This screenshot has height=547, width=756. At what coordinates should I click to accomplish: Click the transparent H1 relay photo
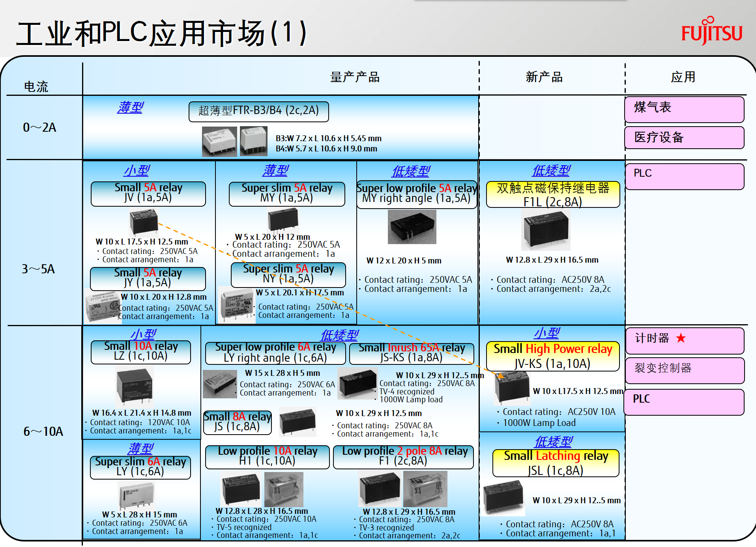pos(284,489)
